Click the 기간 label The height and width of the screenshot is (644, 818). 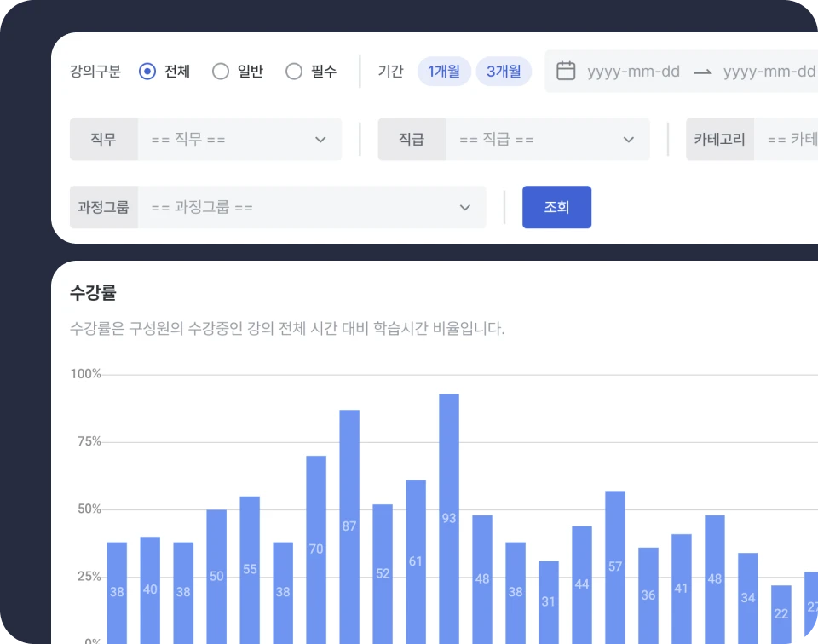[x=391, y=72]
